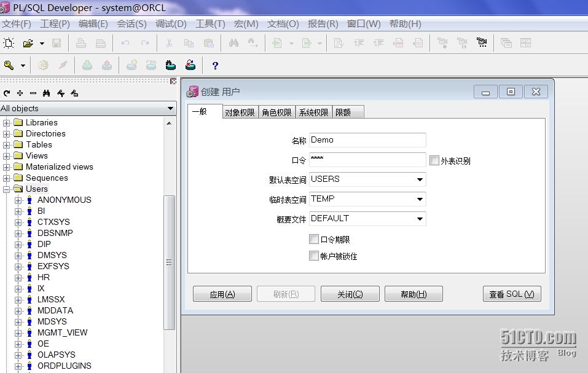Click the Find binoculars toolbar icon

click(x=233, y=43)
